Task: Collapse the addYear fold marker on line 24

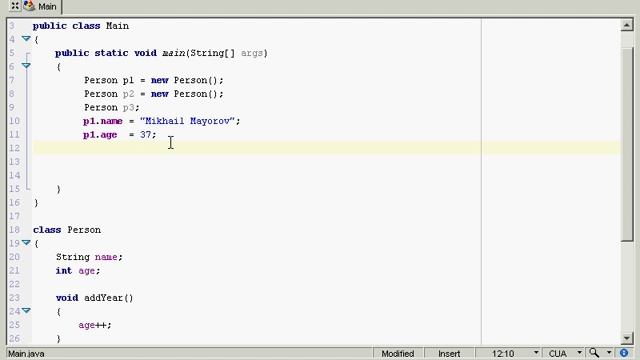Action: coord(26,311)
